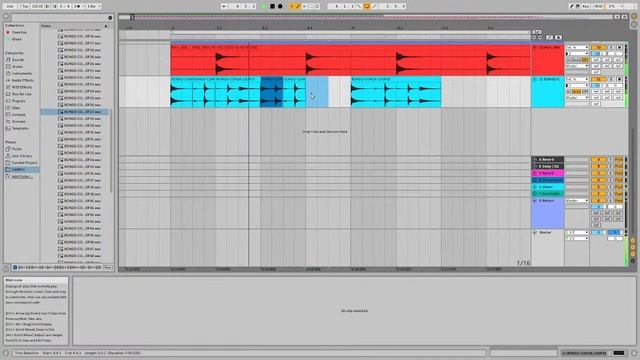Screen dimensions: 640x360
Task: Toggle the Computer MIDI Keyboard icon
Action: 578,6
